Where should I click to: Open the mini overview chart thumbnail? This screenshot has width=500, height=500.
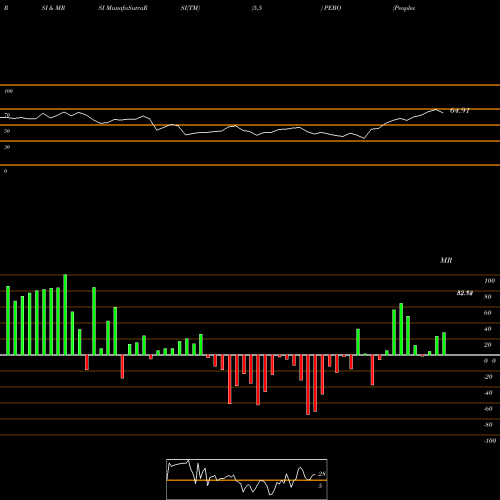(247, 479)
